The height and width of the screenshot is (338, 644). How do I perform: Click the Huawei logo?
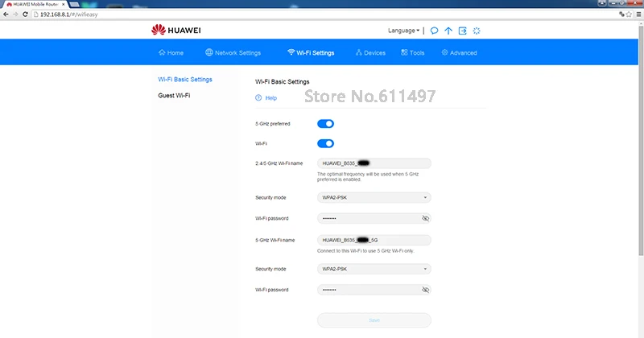175,30
